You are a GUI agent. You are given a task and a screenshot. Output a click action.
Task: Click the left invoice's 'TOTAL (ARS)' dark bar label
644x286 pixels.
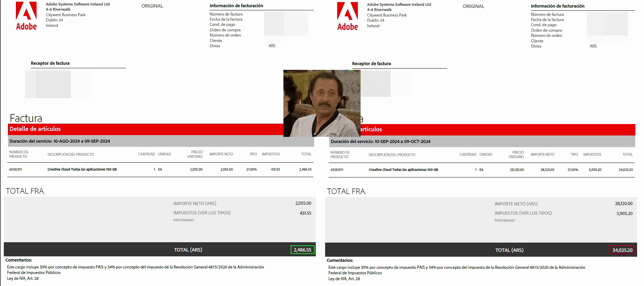point(188,250)
